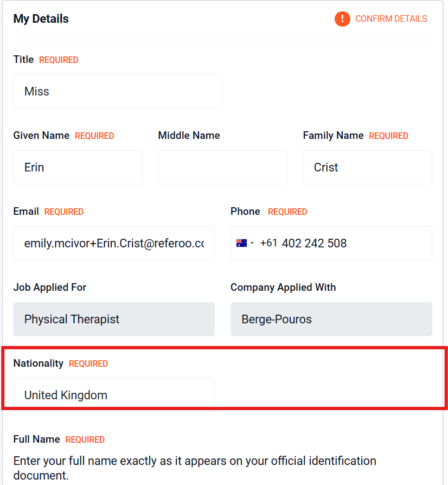Click the Job Applied For field
This screenshot has height=485, width=448.
114,319
